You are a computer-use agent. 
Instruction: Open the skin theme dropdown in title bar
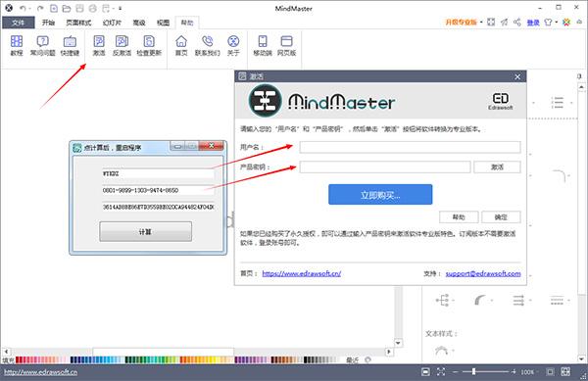pyautogui.click(x=557, y=23)
